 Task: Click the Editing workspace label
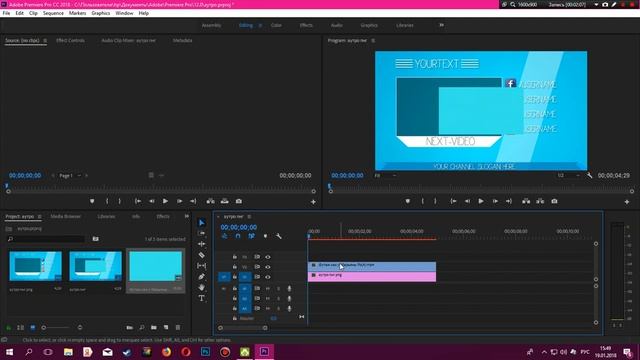point(246,25)
